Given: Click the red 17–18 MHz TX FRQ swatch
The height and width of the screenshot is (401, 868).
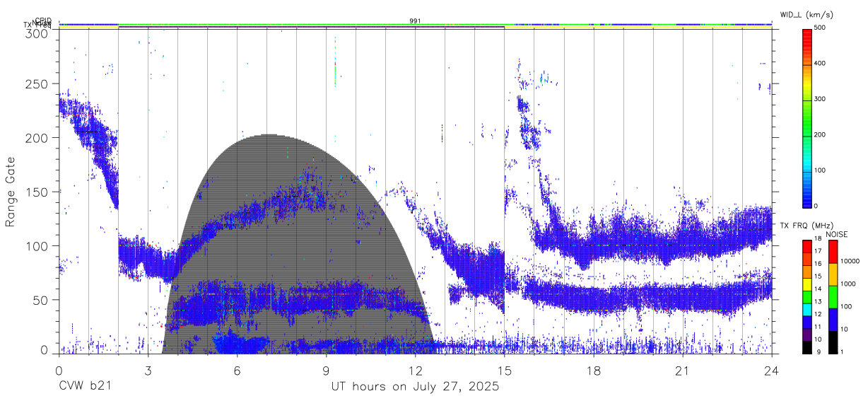Looking at the screenshot, I should point(807,246).
